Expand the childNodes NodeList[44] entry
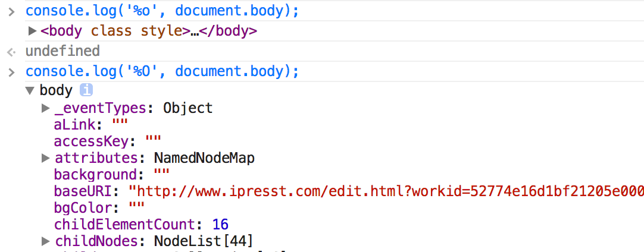This screenshot has width=644, height=252. pos(45,241)
